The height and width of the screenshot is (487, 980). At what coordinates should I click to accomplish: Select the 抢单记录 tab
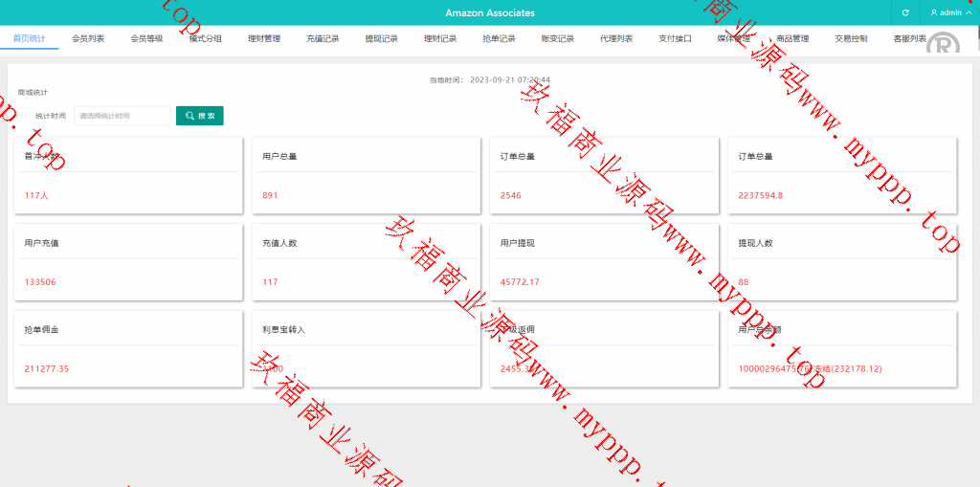click(499, 38)
